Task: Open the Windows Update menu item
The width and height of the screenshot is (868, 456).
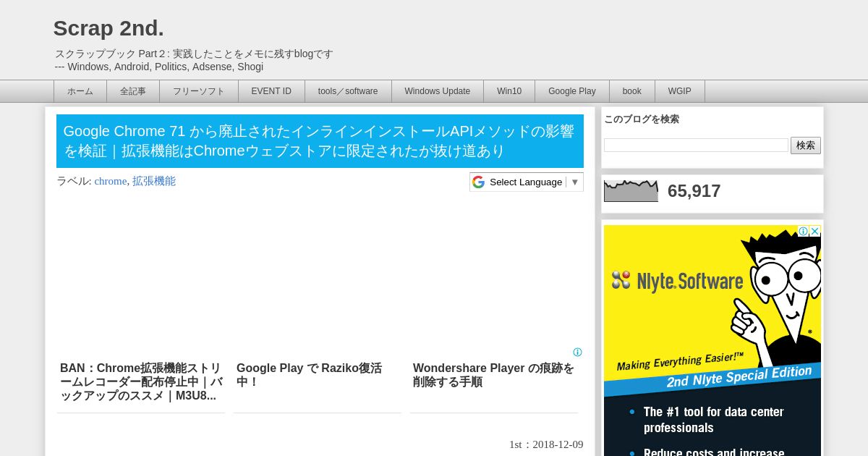Action: pyautogui.click(x=438, y=91)
